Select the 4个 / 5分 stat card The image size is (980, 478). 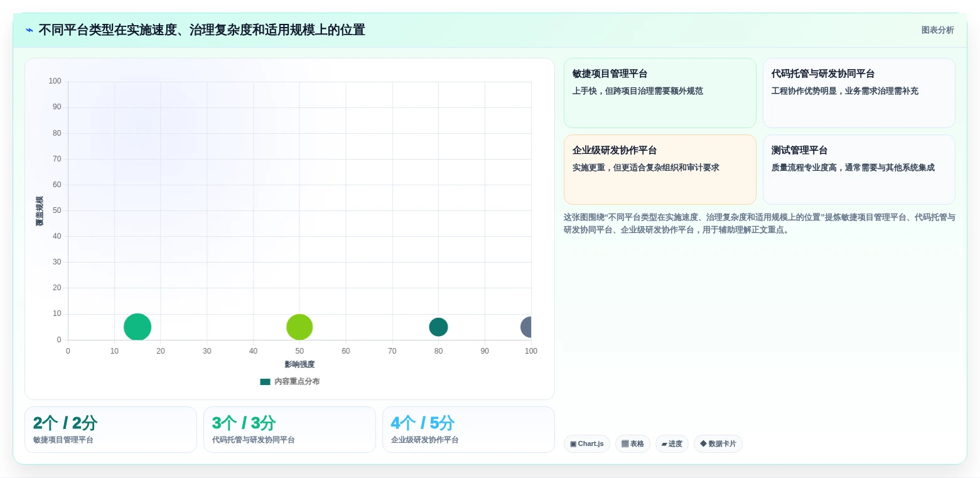468,430
